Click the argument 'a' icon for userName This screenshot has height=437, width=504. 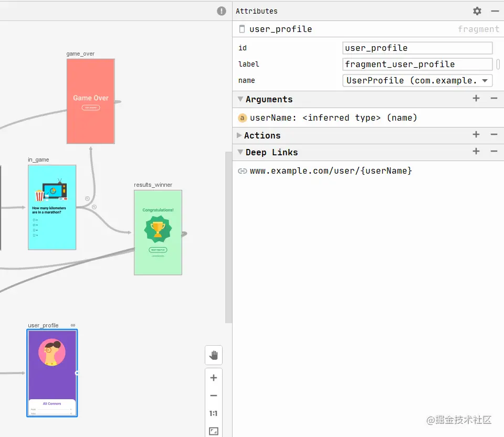point(242,118)
